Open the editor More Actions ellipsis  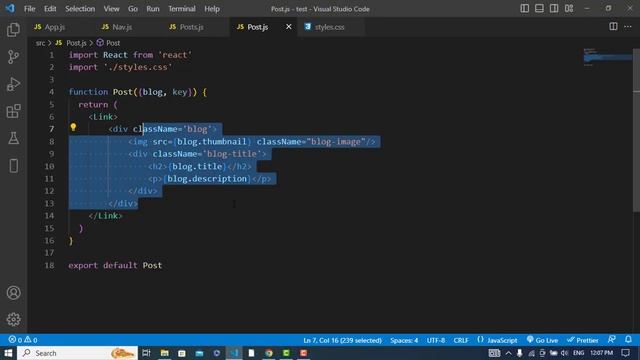pyautogui.click(x=628, y=27)
